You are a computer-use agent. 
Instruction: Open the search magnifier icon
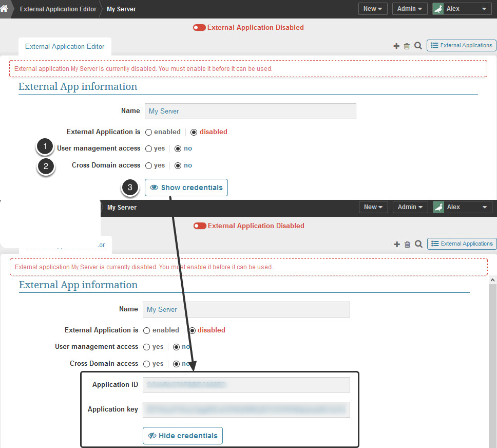point(418,46)
